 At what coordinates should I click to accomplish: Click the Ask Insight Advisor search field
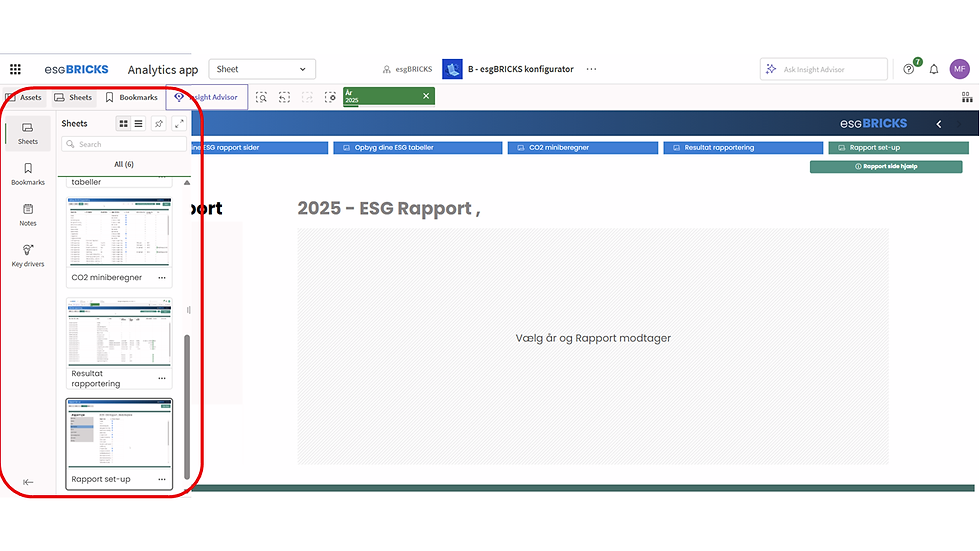[x=823, y=69]
